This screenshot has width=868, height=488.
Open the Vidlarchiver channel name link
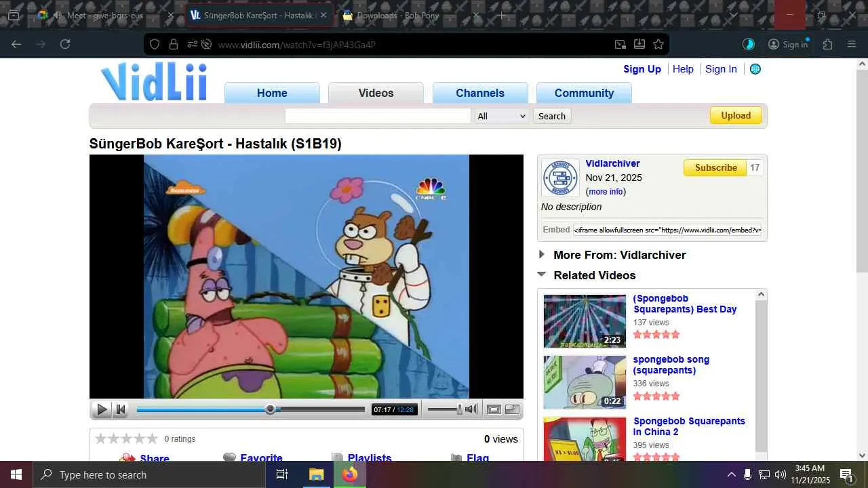pyautogui.click(x=612, y=163)
